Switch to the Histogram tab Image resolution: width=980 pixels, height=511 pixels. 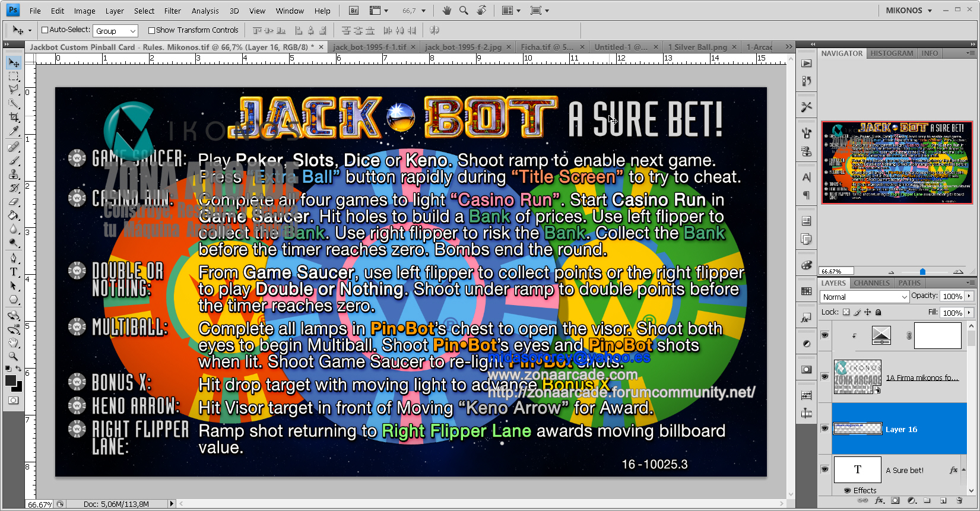coord(892,53)
